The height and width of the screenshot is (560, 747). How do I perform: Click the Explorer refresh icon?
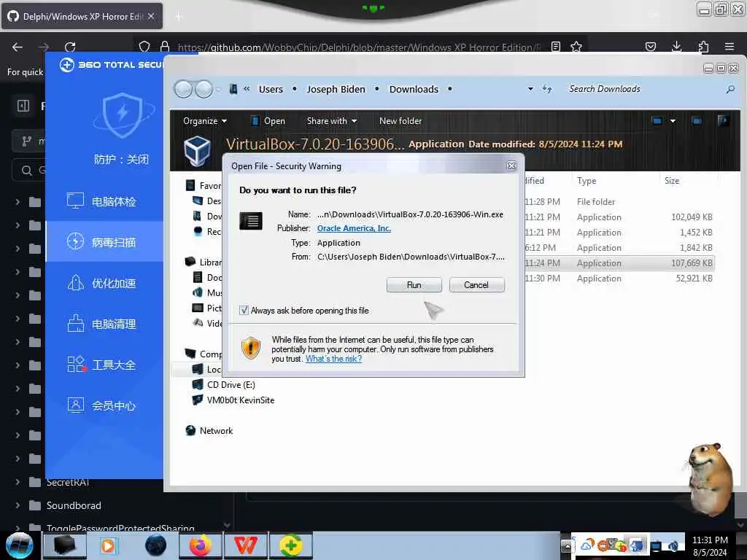[x=547, y=89]
